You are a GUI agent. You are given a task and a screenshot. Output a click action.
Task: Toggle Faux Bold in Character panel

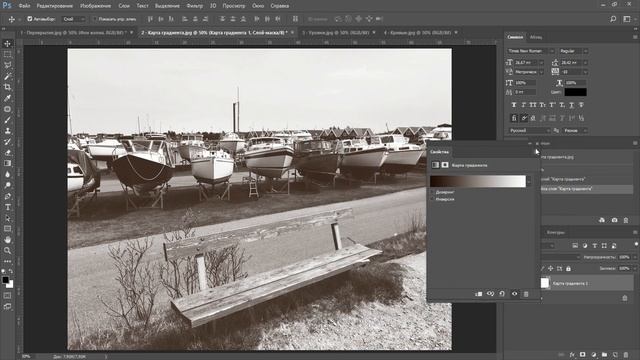point(513,105)
